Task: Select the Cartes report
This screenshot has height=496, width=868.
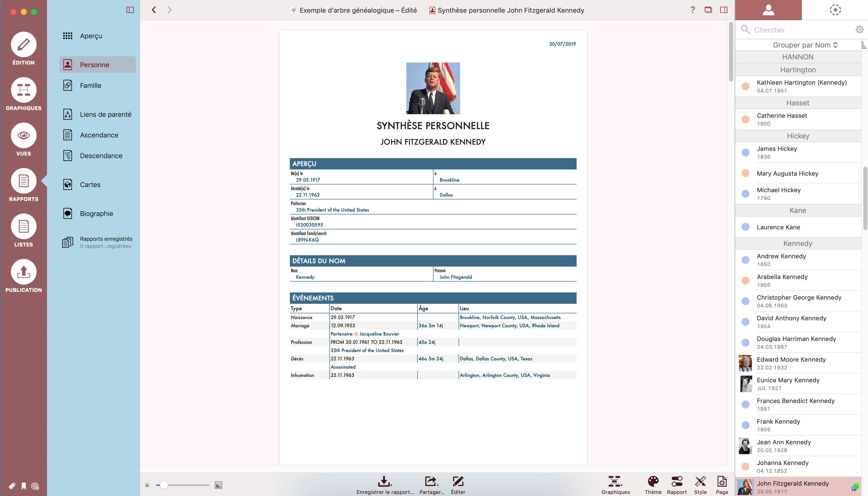Action: (97, 185)
